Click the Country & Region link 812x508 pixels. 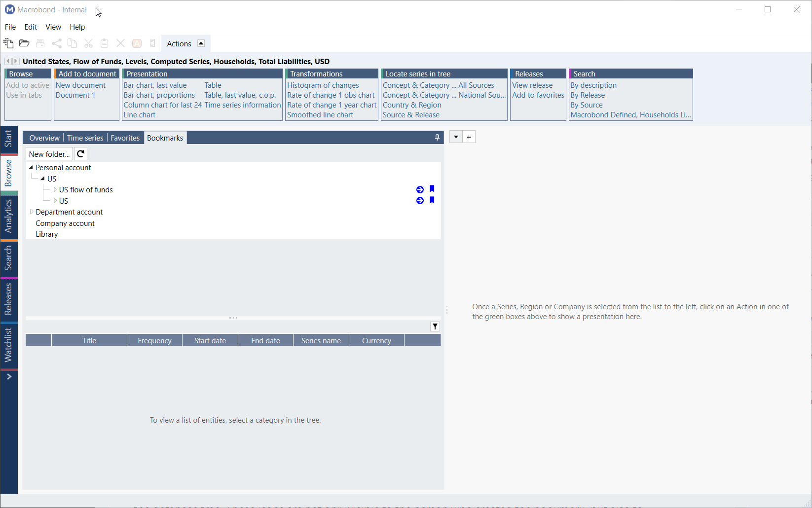click(412, 105)
